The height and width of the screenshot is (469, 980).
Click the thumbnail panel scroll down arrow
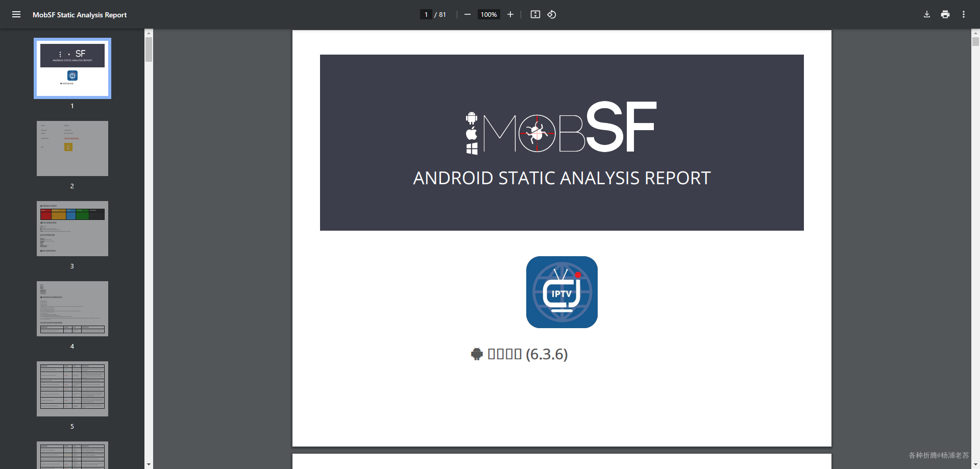[149, 464]
